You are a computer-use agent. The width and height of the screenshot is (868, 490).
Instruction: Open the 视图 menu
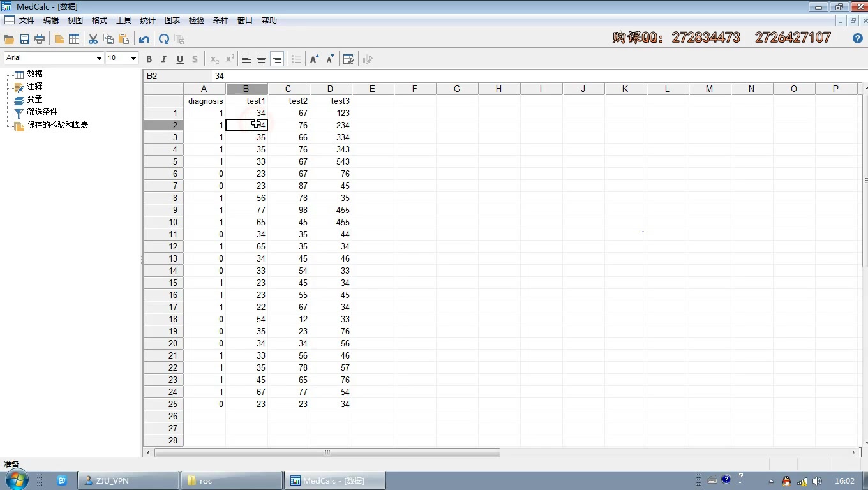pyautogui.click(x=75, y=20)
